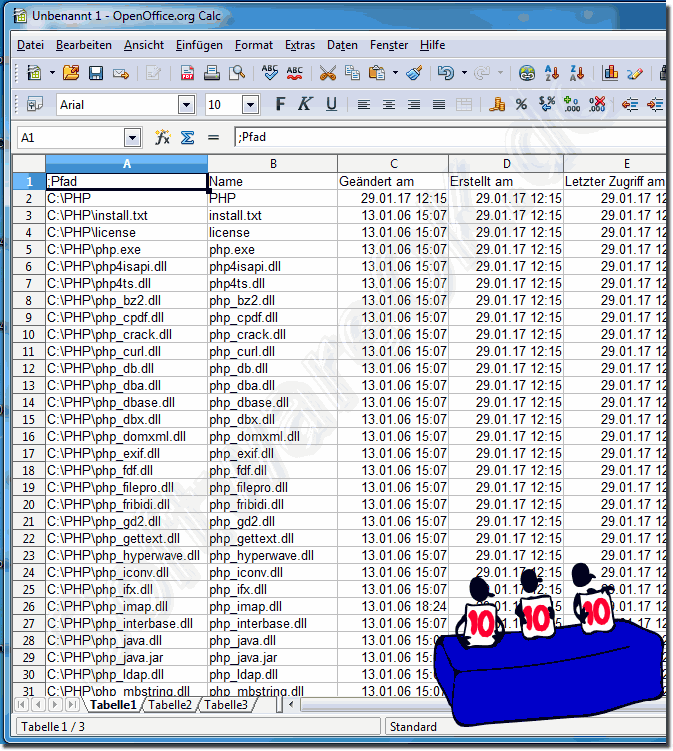
Task: Insert a chart with the chart icon
Action: coord(610,73)
